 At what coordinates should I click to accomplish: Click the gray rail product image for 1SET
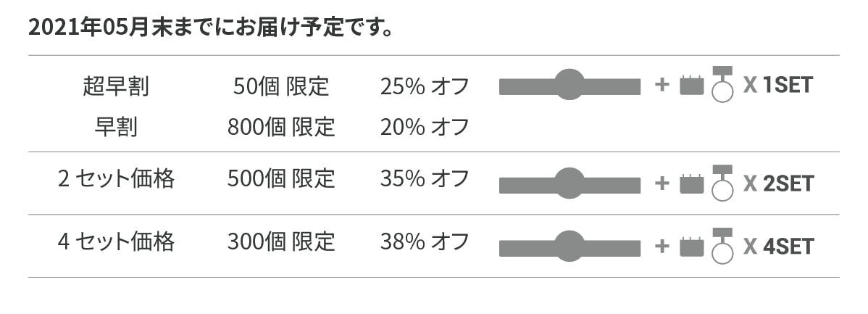tap(569, 86)
